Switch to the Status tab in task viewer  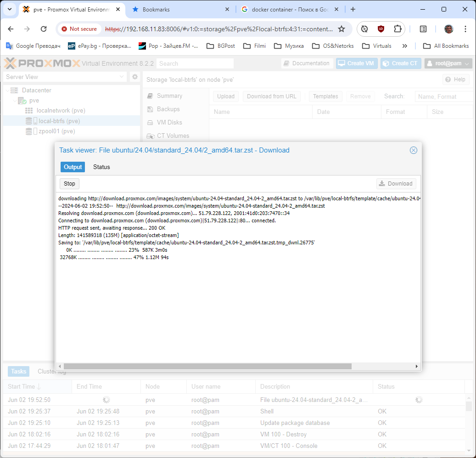[101, 167]
